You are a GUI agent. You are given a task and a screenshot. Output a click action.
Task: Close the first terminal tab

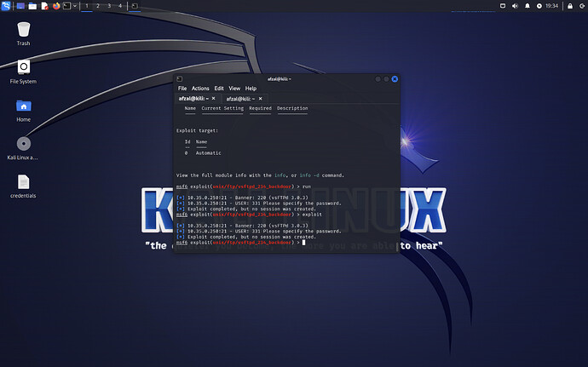pyautogui.click(x=213, y=99)
